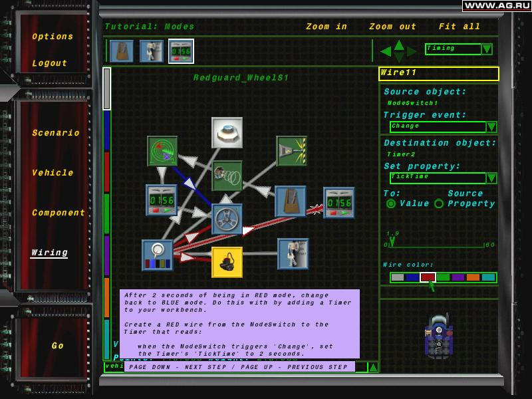Click the steering wheel node
The height and width of the screenshot is (399, 532).
227,219
